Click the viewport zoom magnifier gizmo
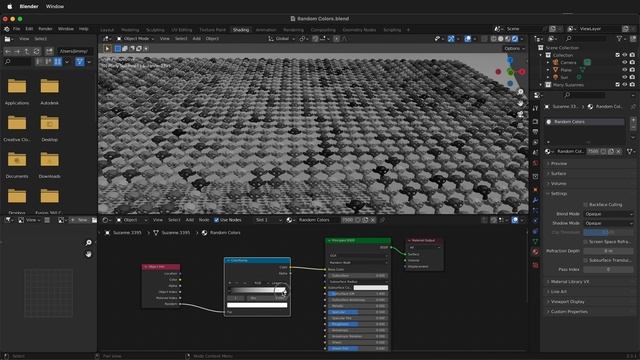The image size is (640, 360). click(520, 92)
